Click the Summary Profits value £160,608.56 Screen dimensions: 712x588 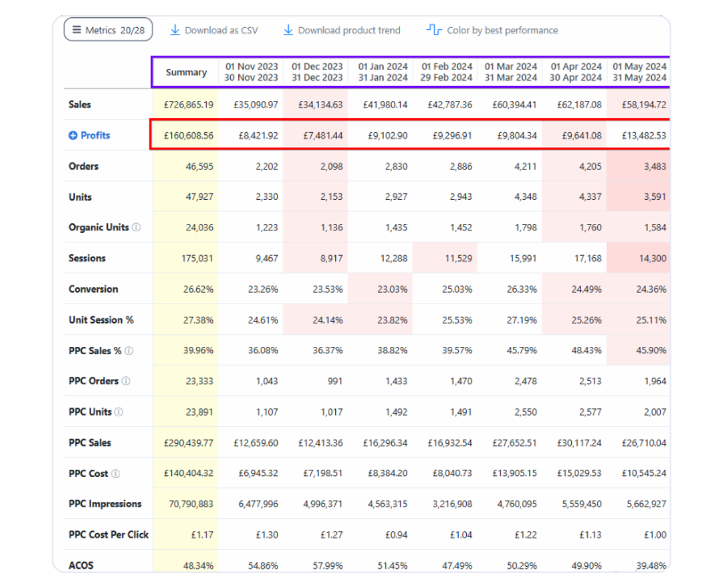point(188,136)
